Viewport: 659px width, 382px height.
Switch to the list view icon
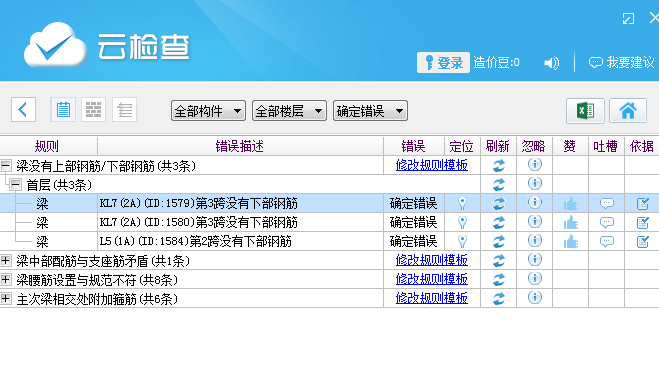(63, 110)
